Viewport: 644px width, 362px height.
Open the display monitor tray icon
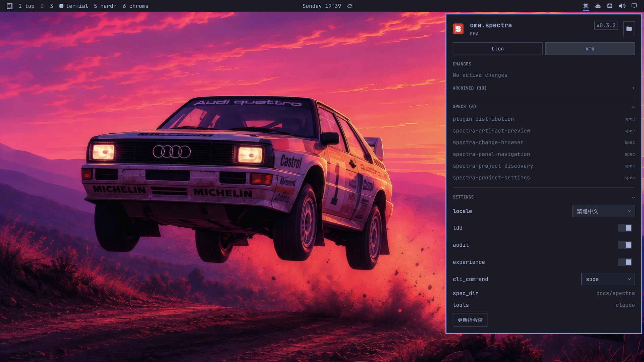pos(634,6)
